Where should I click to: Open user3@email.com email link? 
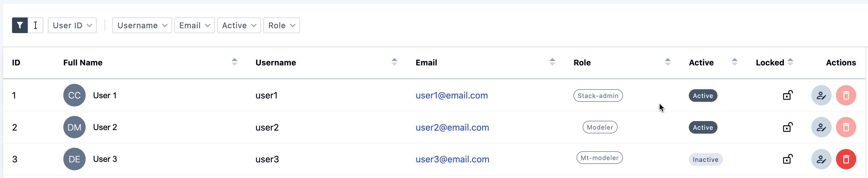[x=452, y=159]
